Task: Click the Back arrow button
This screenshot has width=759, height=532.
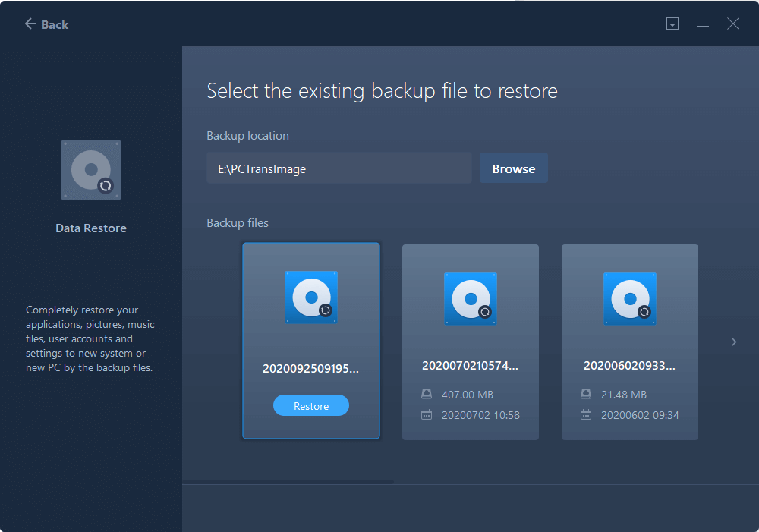Action: (46, 24)
